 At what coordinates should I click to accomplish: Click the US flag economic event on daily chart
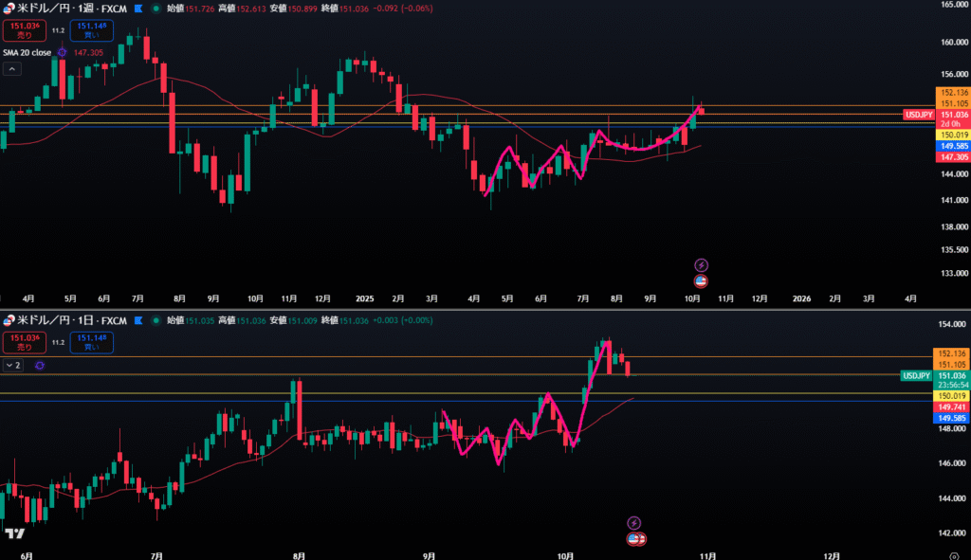(636, 539)
